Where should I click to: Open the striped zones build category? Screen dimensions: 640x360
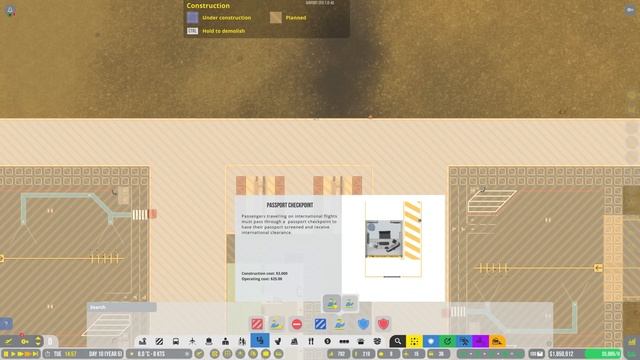pos(159,341)
